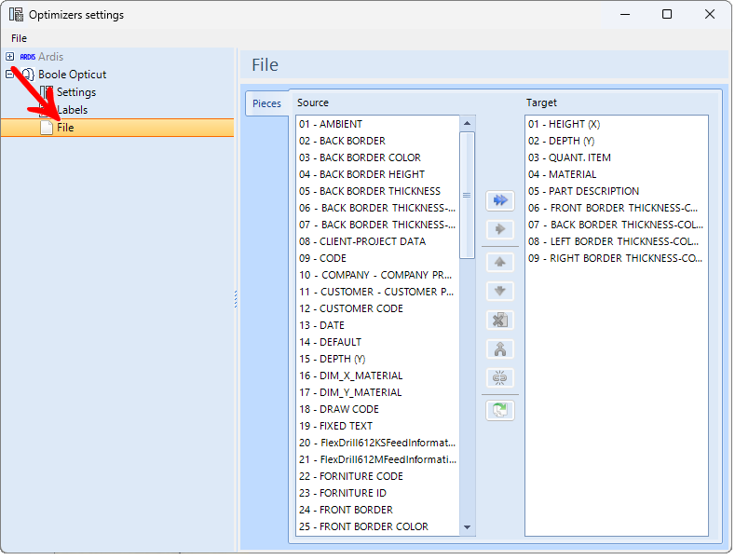Select '02 - BACK BORDER' in Source
The width and height of the screenshot is (735, 560).
click(378, 142)
